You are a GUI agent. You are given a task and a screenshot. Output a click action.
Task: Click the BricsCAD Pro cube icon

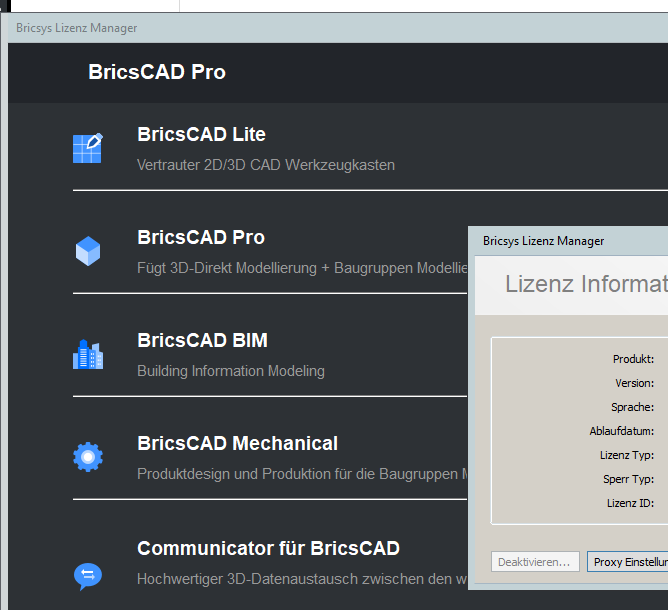click(88, 251)
